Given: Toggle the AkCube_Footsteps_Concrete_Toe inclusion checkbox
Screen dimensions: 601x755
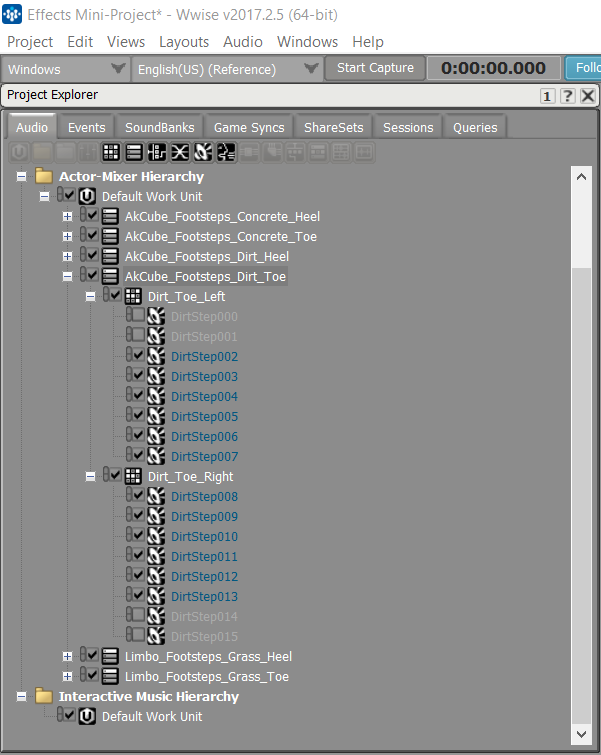Looking at the screenshot, I should click(x=92, y=234).
